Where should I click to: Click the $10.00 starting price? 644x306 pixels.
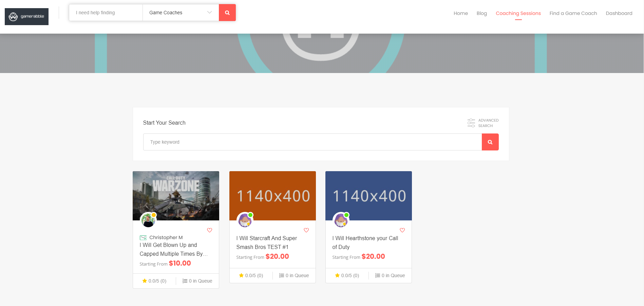[x=180, y=263]
